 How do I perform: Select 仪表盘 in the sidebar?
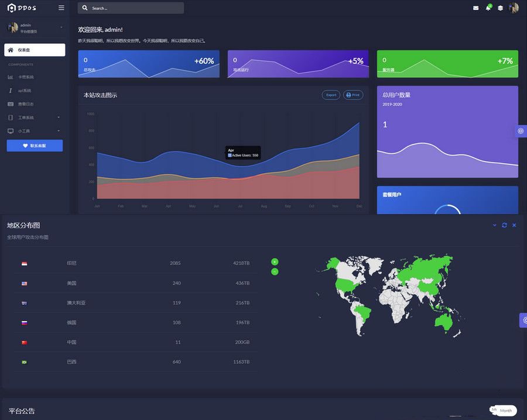pos(35,50)
